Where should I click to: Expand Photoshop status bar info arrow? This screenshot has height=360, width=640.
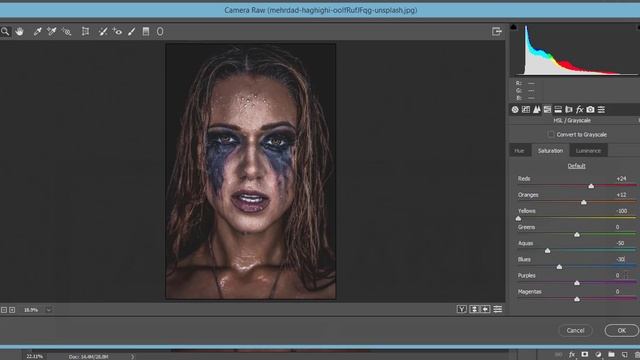(133, 356)
